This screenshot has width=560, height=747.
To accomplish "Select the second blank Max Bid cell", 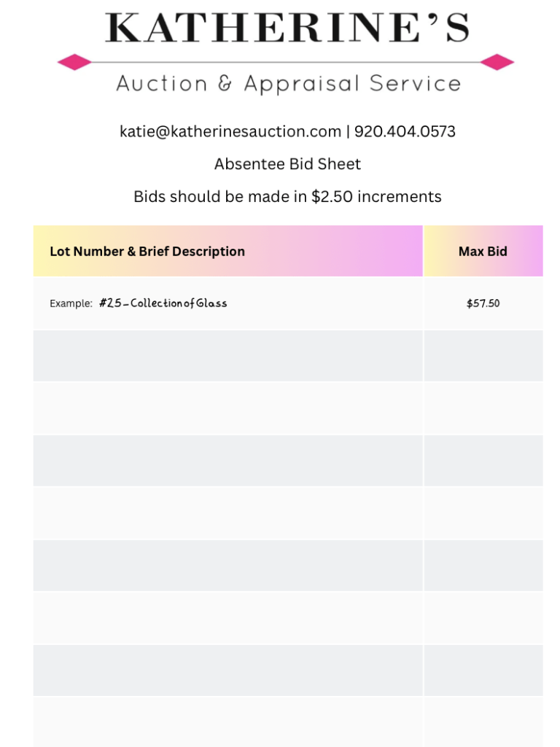I will (x=483, y=408).
